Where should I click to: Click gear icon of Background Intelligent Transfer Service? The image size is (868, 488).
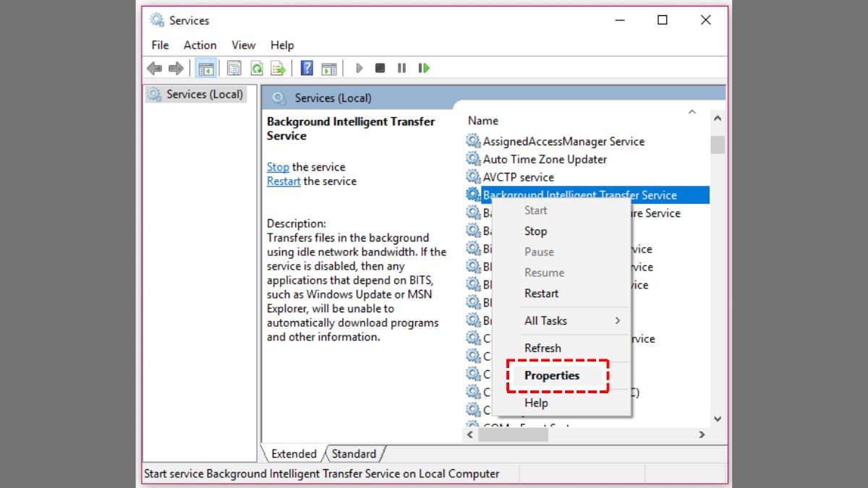click(x=473, y=194)
